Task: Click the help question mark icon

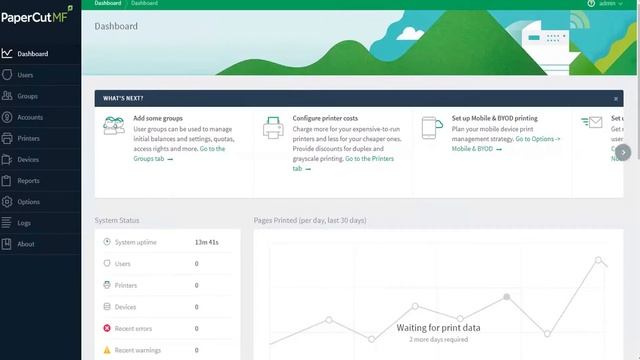Action: tap(591, 3)
